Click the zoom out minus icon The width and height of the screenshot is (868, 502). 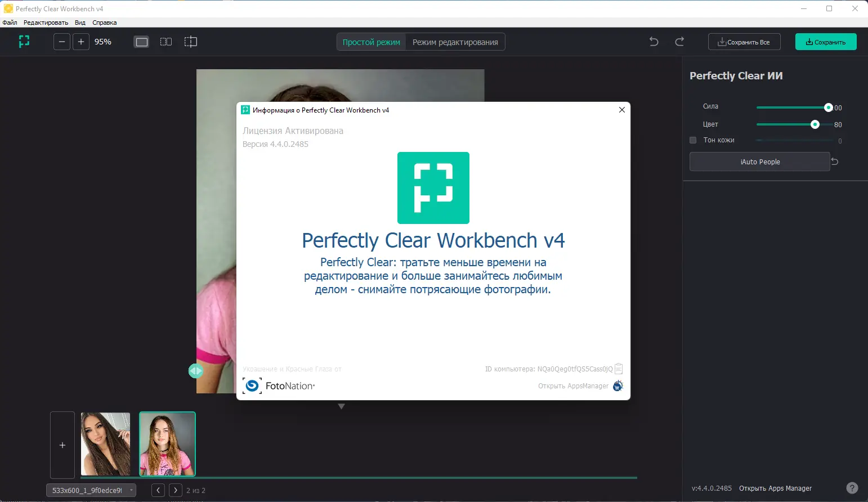pyautogui.click(x=62, y=41)
